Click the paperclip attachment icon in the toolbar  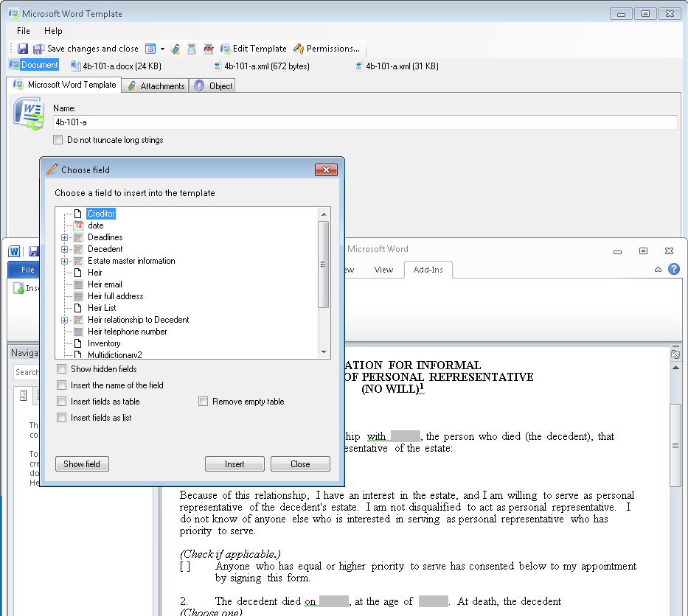(x=175, y=49)
